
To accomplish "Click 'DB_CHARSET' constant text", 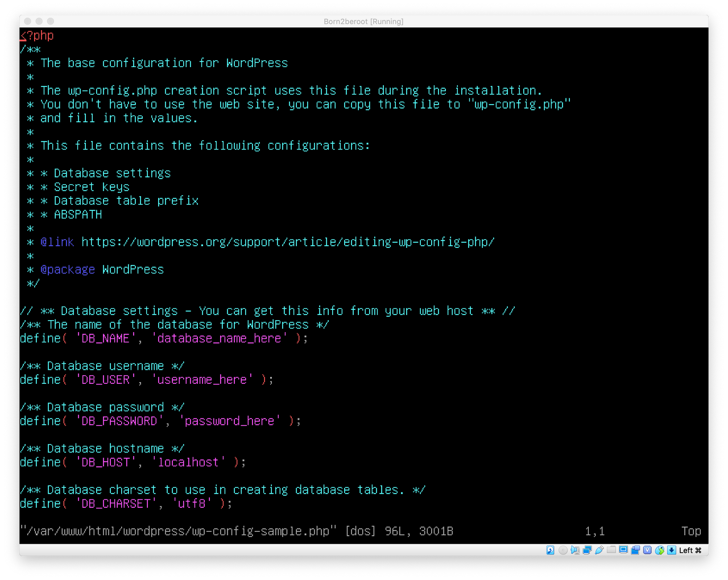I will 116,504.
